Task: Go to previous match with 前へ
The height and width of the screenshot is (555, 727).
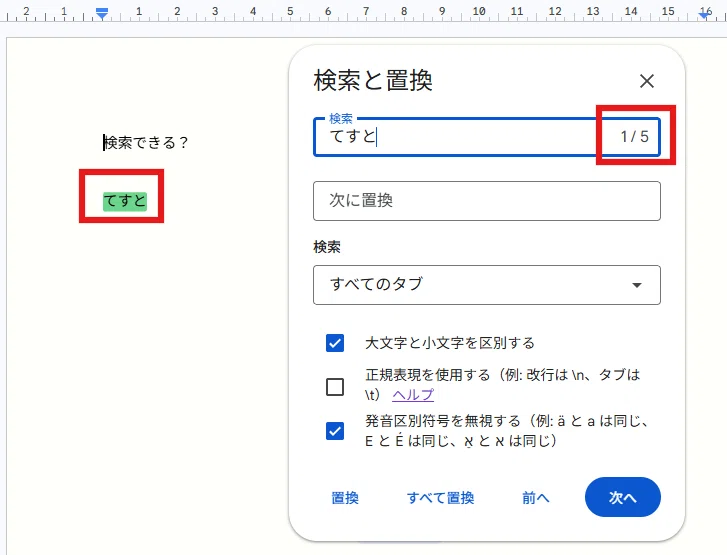Action: point(536,498)
